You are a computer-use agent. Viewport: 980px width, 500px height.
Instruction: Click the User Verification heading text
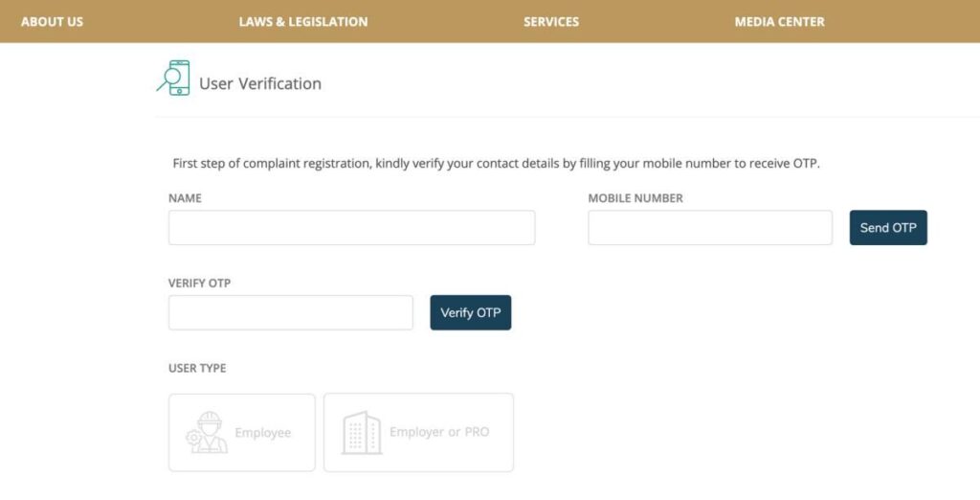pos(260,83)
